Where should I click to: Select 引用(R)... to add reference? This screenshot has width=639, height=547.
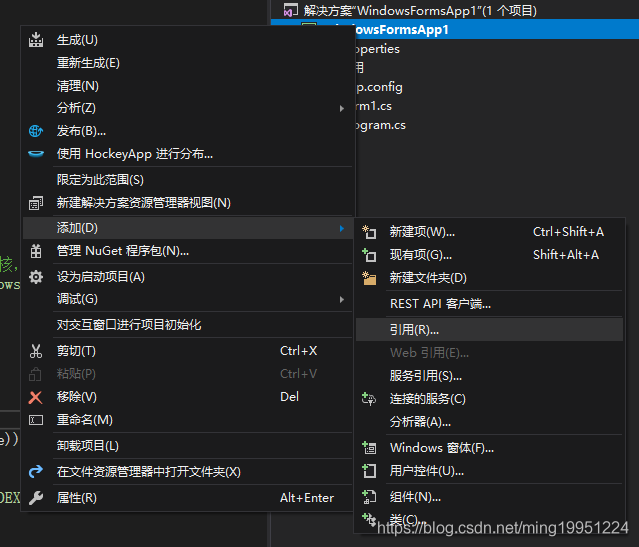tap(489, 329)
